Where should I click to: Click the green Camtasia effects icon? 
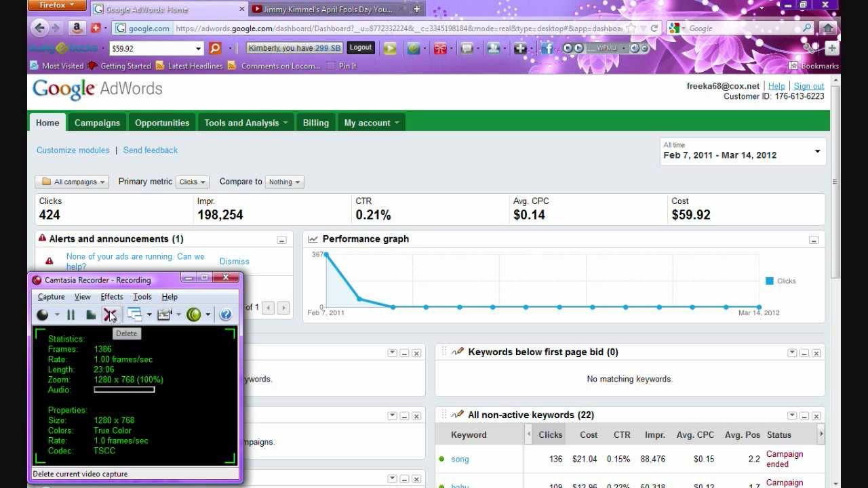pos(194,314)
